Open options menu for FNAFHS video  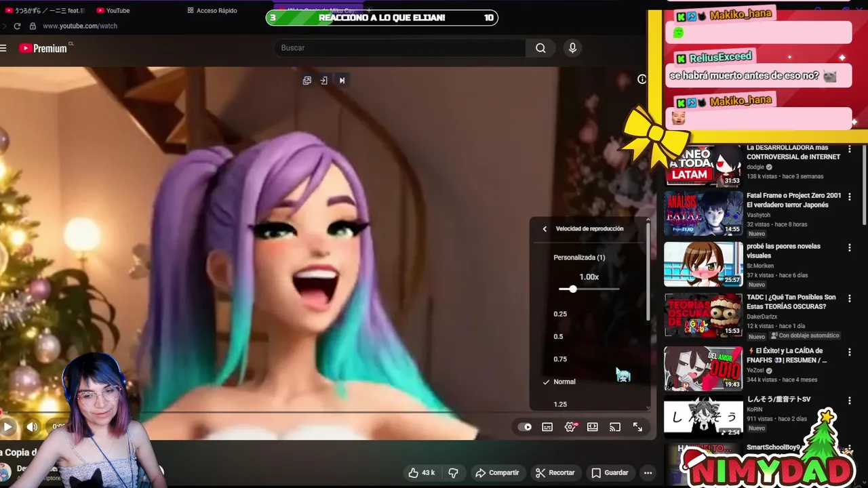pos(850,352)
